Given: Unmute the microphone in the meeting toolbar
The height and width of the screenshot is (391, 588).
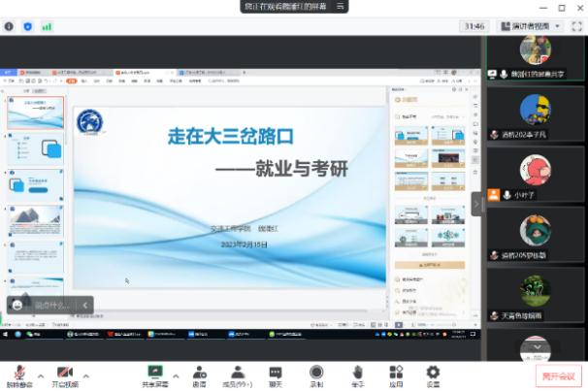Looking at the screenshot, I should (x=17, y=373).
